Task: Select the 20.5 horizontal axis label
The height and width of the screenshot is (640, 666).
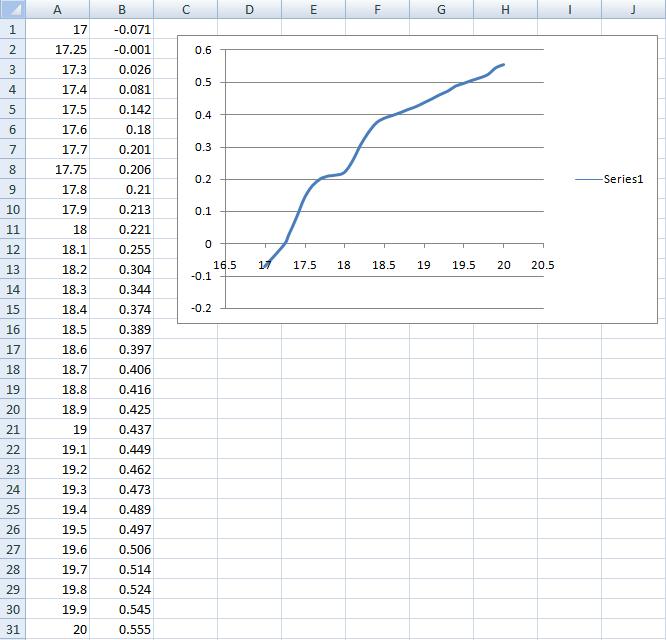Action: pyautogui.click(x=543, y=265)
